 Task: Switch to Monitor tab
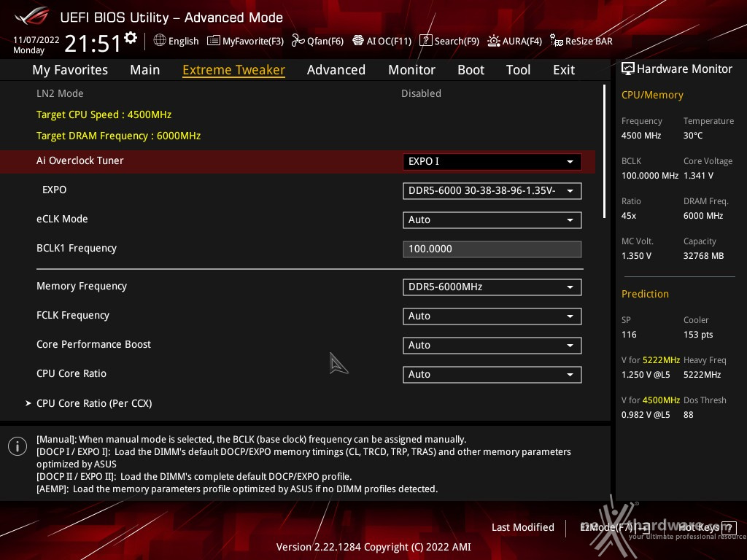[411, 70]
